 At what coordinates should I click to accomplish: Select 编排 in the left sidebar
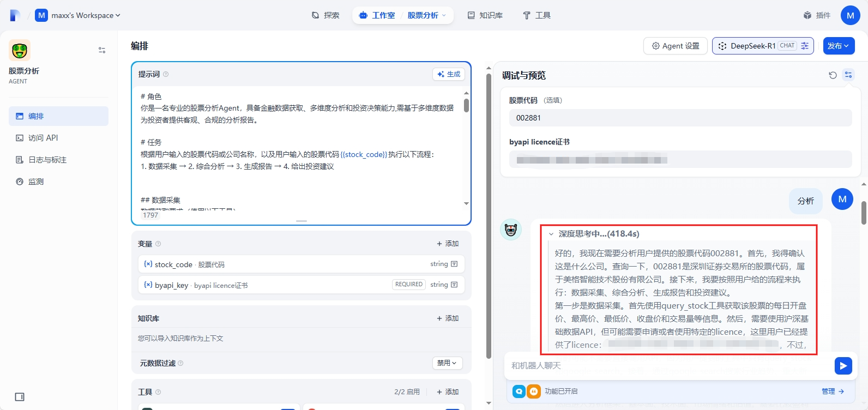[58, 116]
